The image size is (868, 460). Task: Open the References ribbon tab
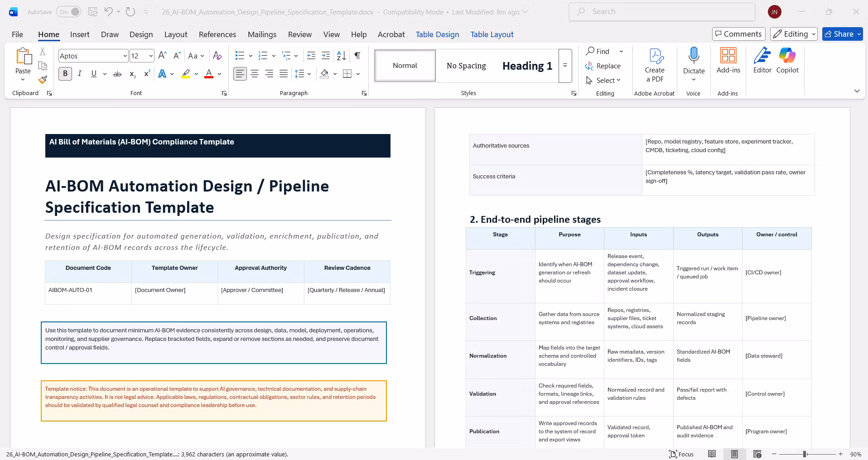point(217,34)
